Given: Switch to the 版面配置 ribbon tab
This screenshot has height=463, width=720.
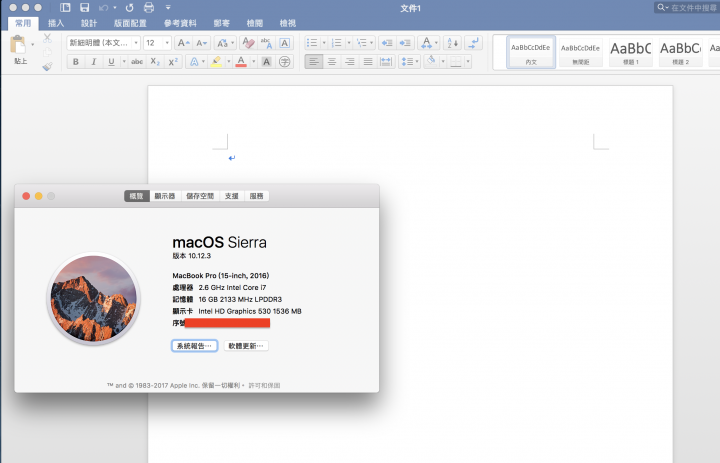Looking at the screenshot, I should click(130, 23).
